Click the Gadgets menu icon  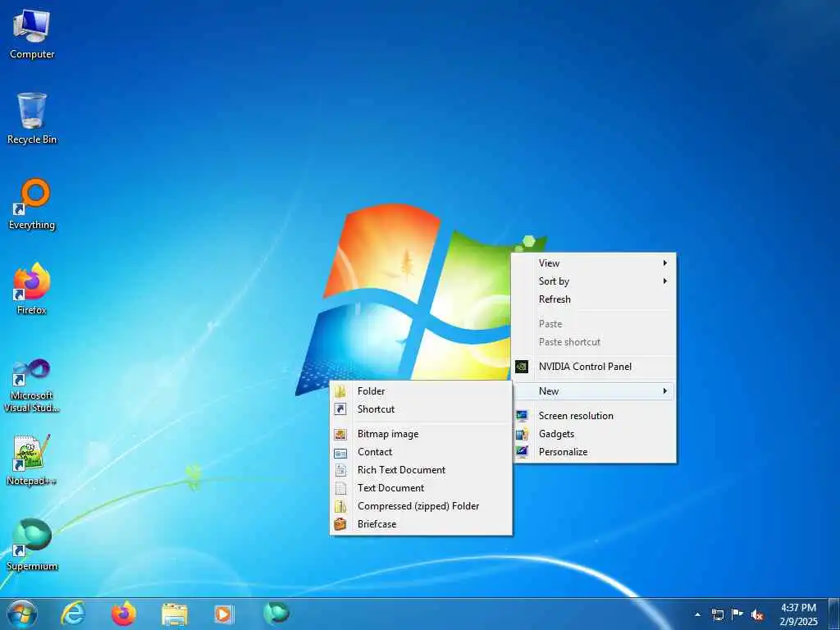[521, 434]
